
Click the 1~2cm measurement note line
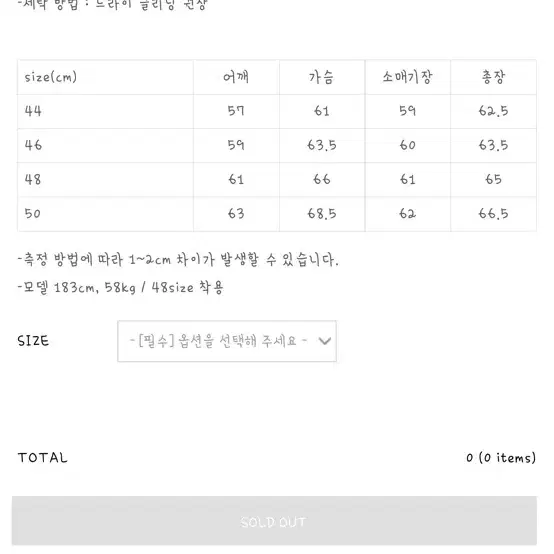pyautogui.click(x=178, y=260)
